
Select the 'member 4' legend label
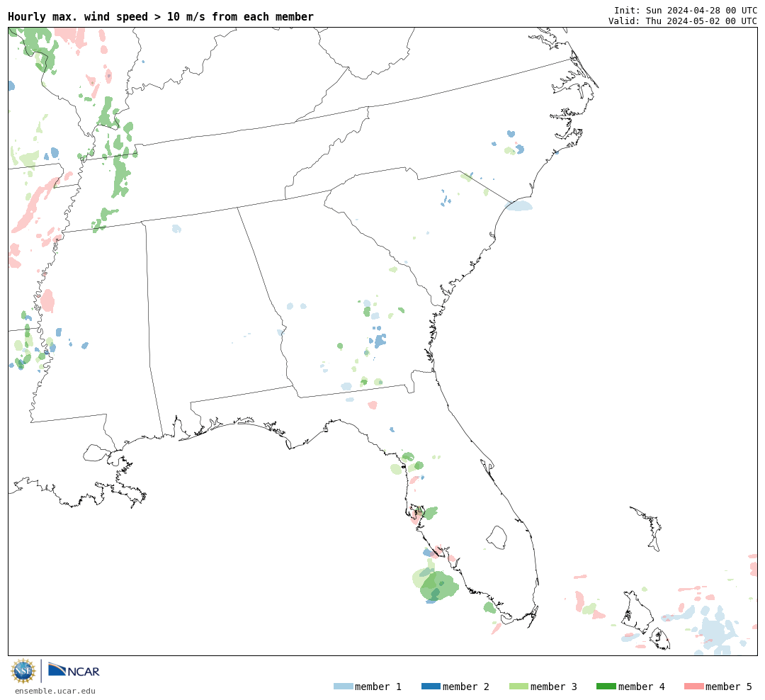641,687
